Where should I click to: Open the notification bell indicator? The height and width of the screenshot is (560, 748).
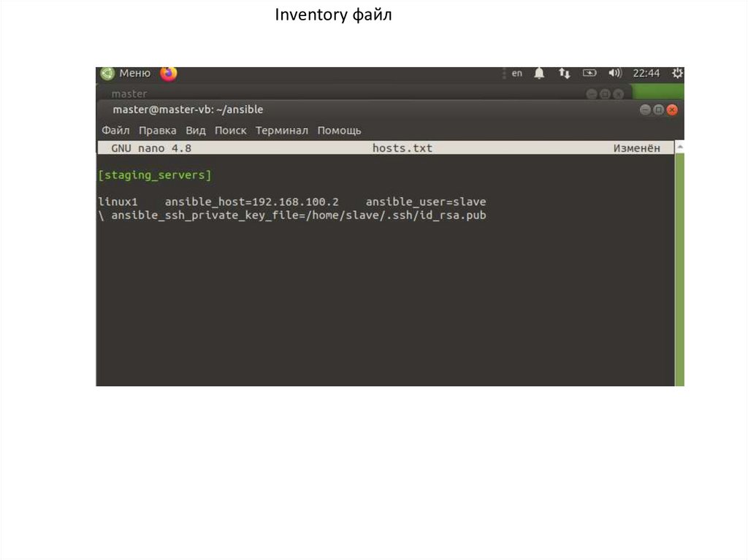pos(539,74)
